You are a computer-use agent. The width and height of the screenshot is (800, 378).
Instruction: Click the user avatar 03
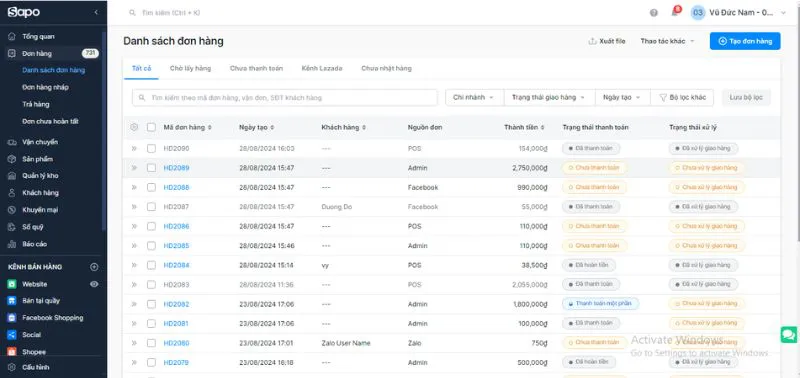coord(697,13)
